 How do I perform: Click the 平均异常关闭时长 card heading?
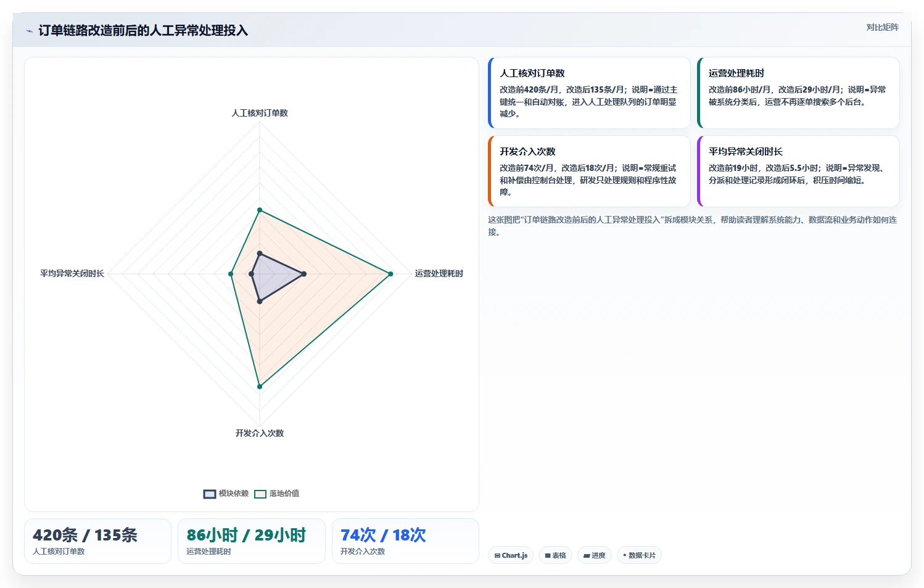click(746, 152)
